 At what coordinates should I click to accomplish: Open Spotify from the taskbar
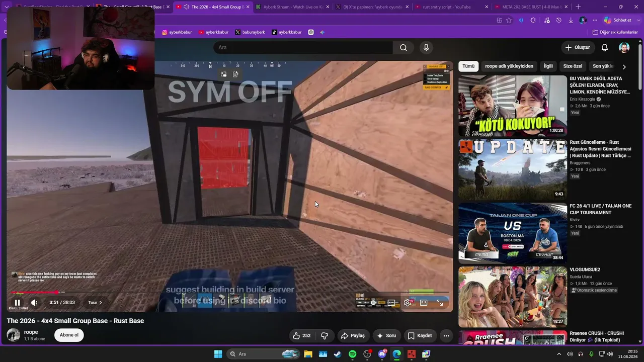point(353,354)
